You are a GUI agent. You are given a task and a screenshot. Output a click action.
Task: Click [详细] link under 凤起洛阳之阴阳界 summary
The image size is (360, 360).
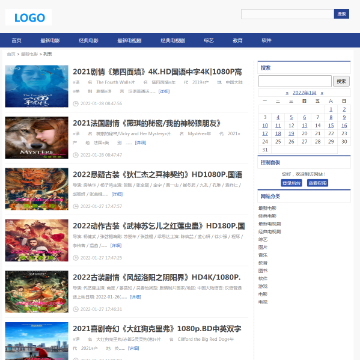pos(135,297)
